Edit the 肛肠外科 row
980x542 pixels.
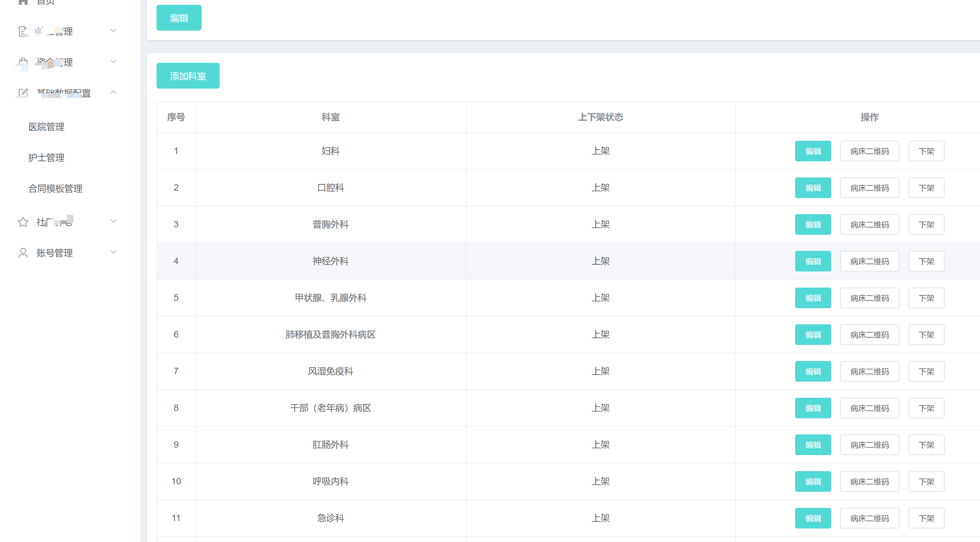click(x=813, y=445)
